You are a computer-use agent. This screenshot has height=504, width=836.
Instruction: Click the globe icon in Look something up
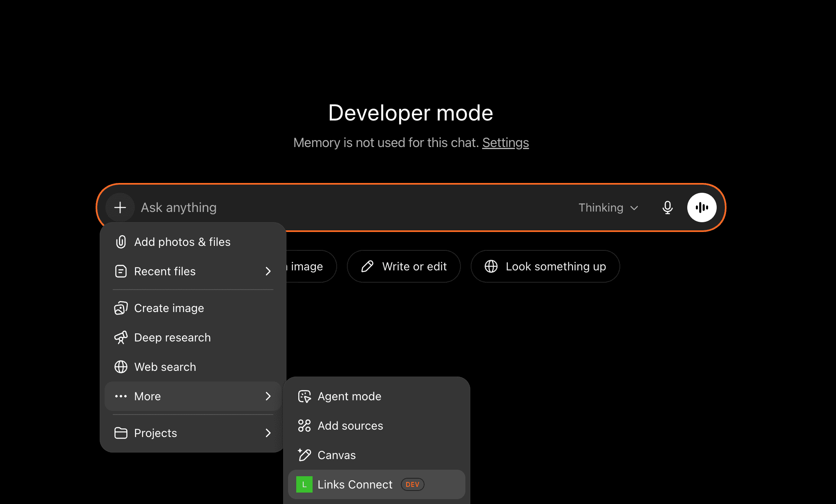[491, 266]
